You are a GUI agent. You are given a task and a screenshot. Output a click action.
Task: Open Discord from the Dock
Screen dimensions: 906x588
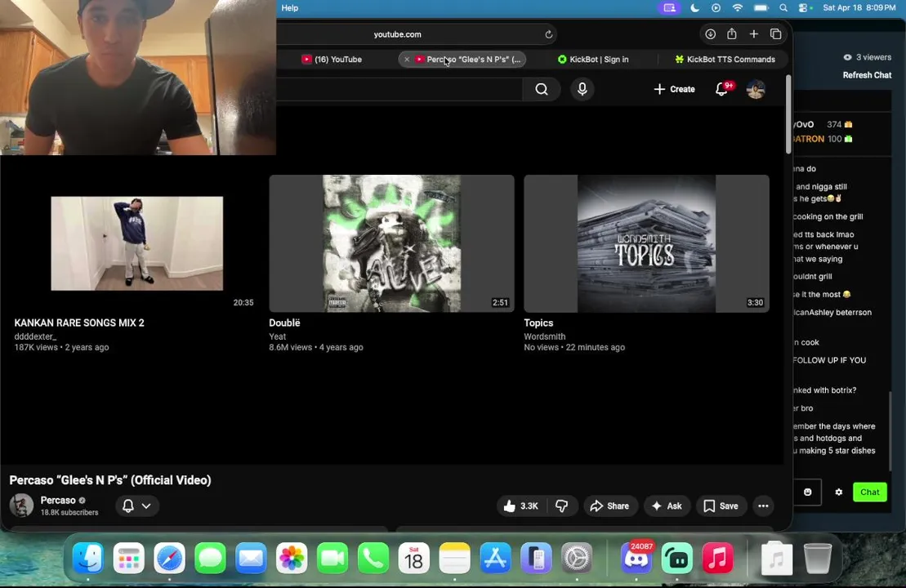click(x=636, y=558)
